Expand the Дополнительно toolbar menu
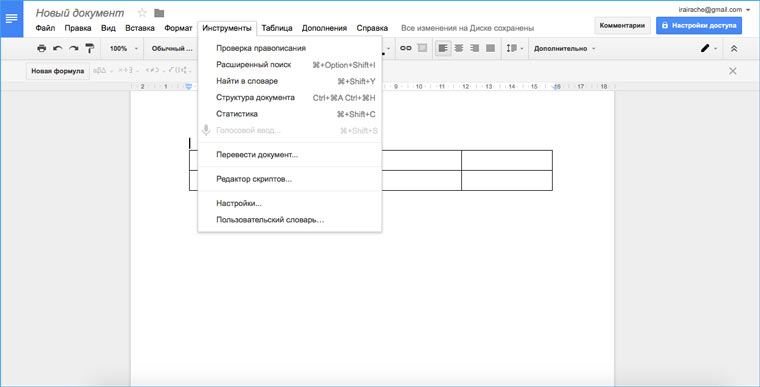The height and width of the screenshot is (387, 760). tap(565, 48)
